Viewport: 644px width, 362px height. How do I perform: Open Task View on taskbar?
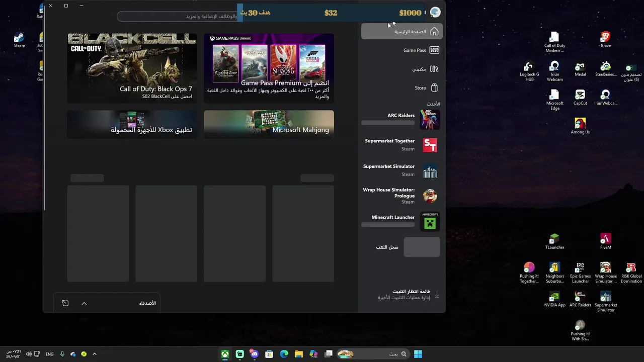329,354
